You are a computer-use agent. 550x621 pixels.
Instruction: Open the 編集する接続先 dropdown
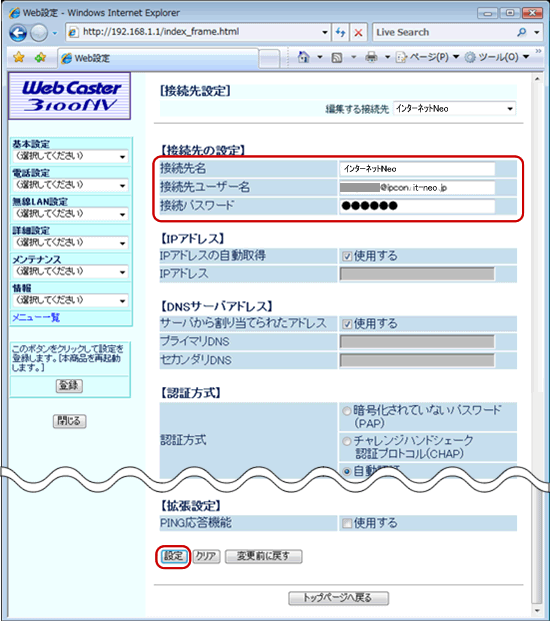pos(454,109)
